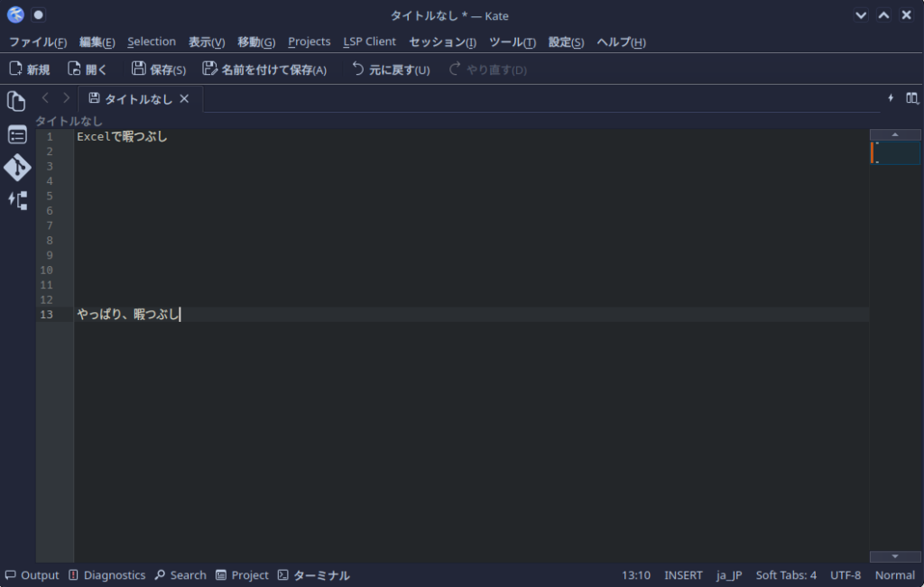Open the Selection menu

coord(152,41)
